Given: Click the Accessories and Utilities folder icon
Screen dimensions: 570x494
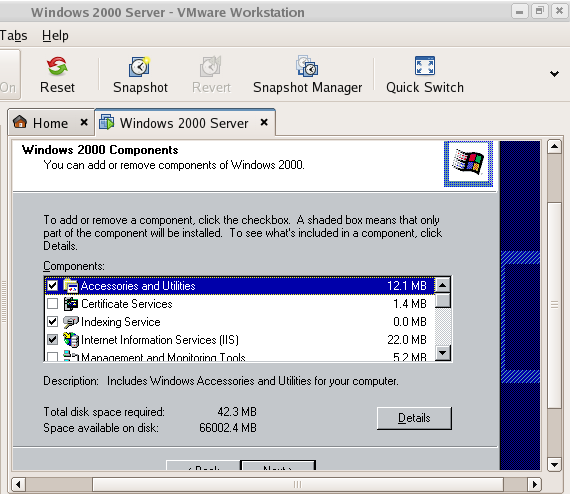Looking at the screenshot, I should (x=71, y=286).
